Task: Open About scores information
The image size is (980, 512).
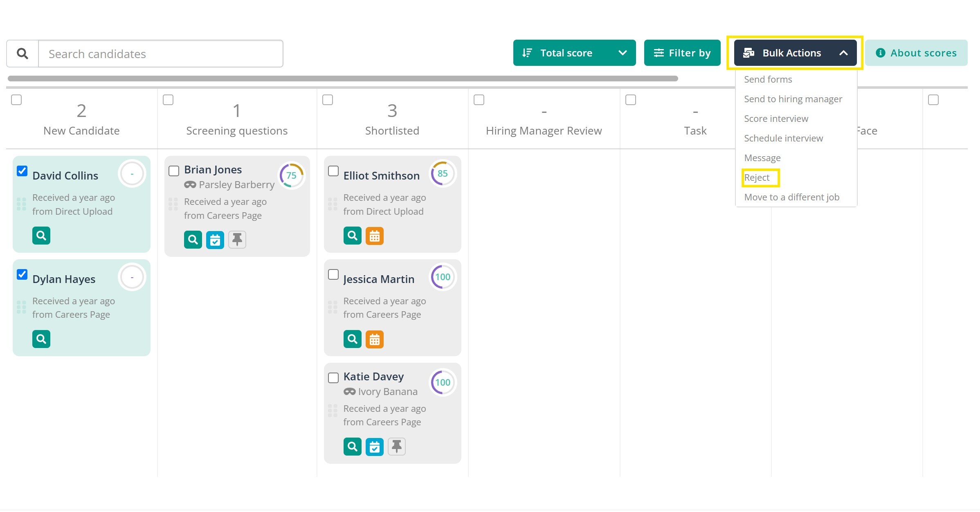Action: click(916, 53)
